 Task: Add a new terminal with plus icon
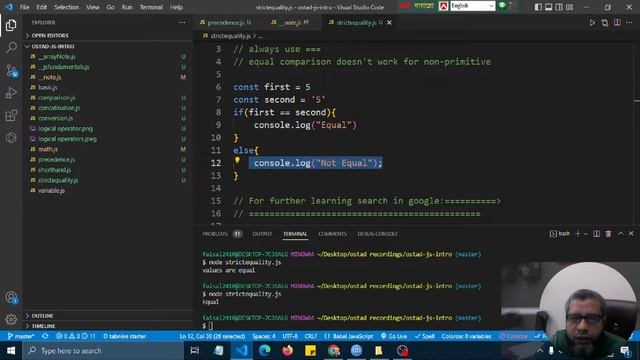point(578,233)
